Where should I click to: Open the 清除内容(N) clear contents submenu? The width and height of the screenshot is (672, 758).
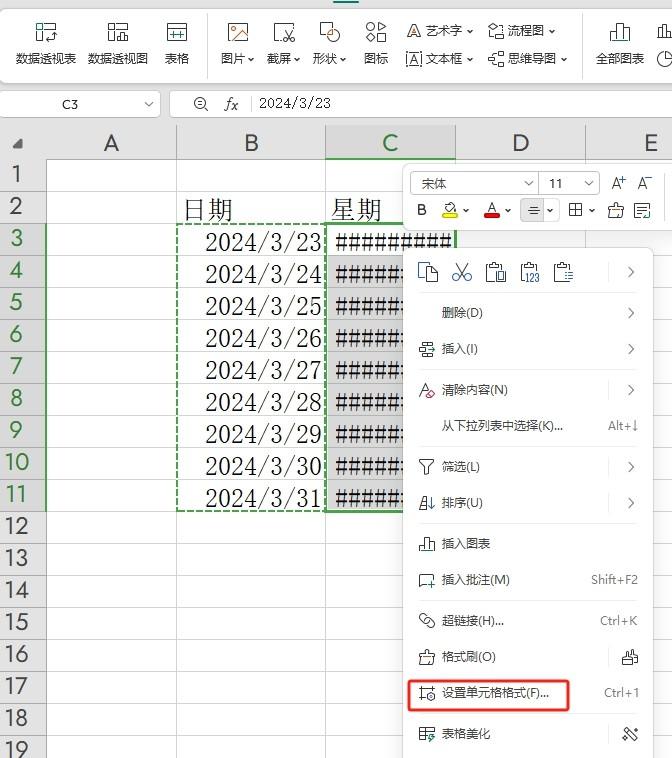528,390
